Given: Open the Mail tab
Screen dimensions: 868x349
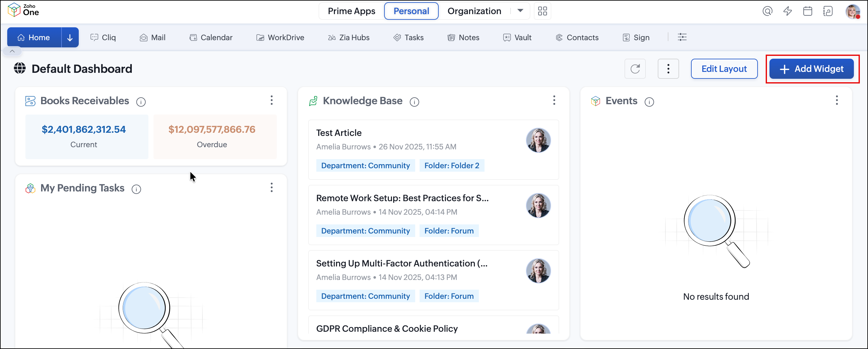Looking at the screenshot, I should 153,37.
